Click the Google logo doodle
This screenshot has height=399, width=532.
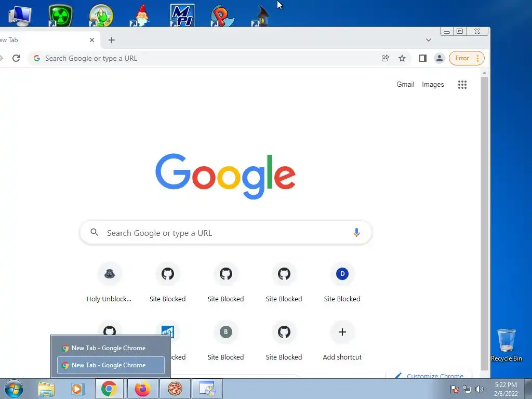225,176
